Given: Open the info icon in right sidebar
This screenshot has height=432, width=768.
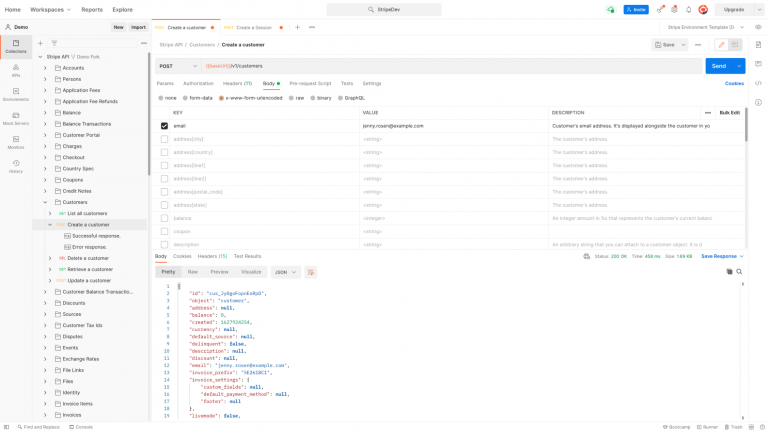Looking at the screenshot, I should tap(758, 102).
